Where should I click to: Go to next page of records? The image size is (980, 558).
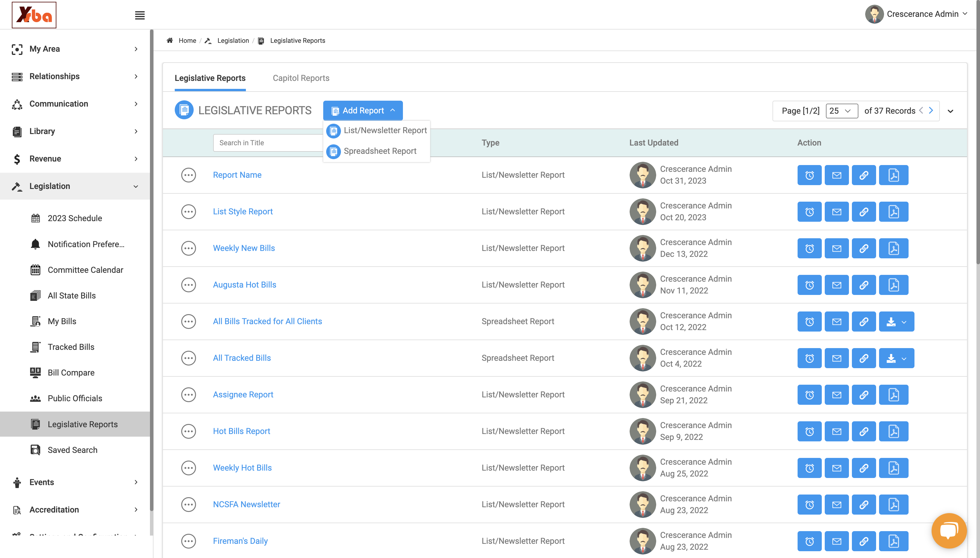point(931,110)
